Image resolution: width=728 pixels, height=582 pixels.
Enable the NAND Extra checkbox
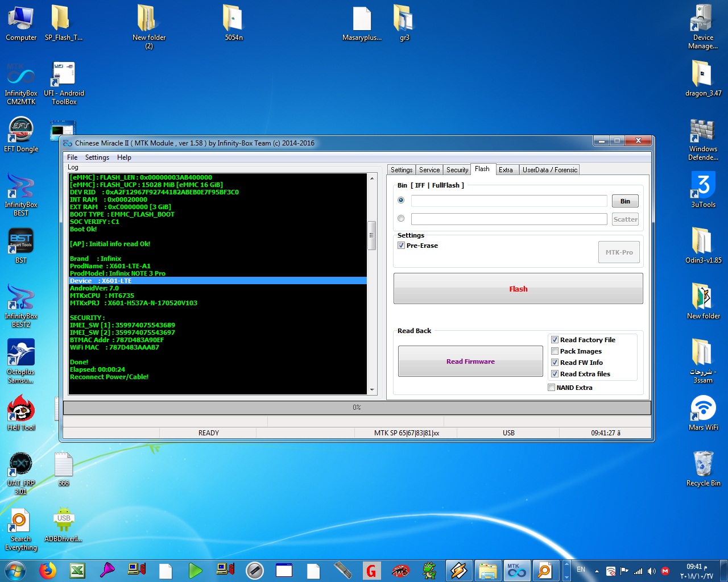coord(551,388)
